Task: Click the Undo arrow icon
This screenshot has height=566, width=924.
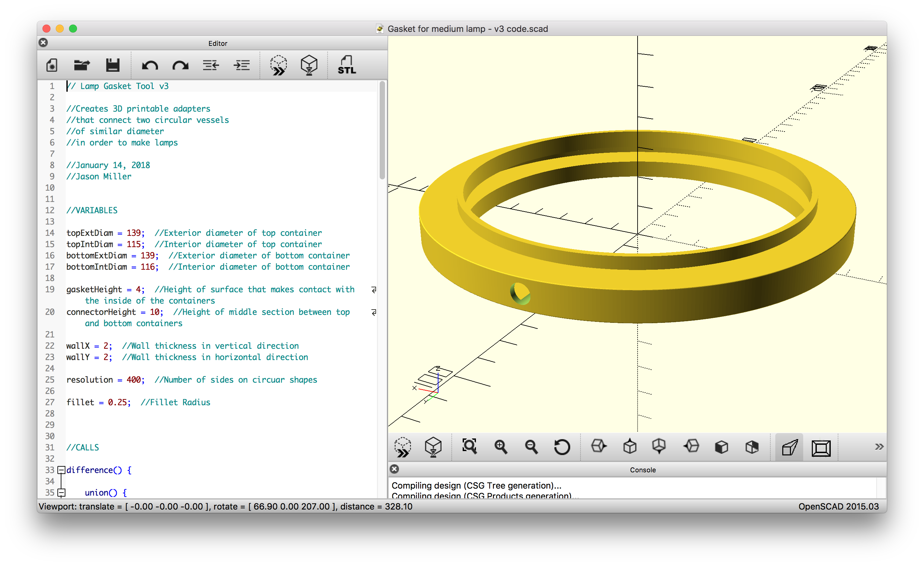Action: coord(150,65)
